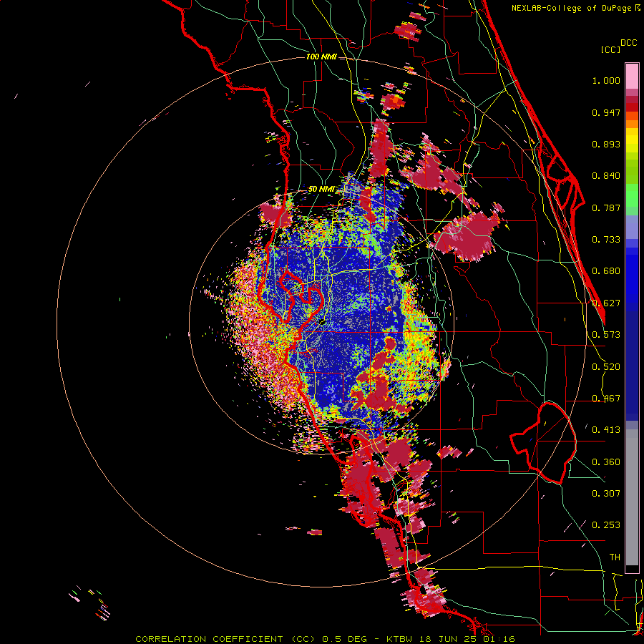The height and width of the screenshot is (644, 644).
Task: Click the 0.573 scale value
Action: (x=606, y=335)
